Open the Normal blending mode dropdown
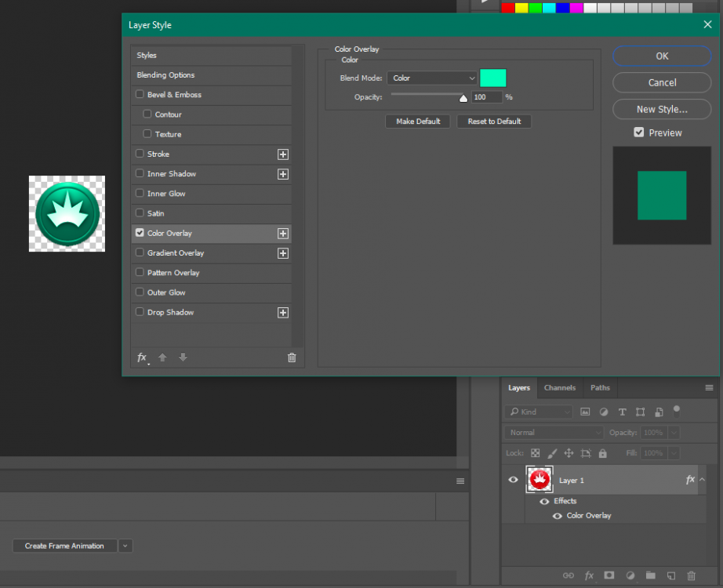 click(554, 433)
